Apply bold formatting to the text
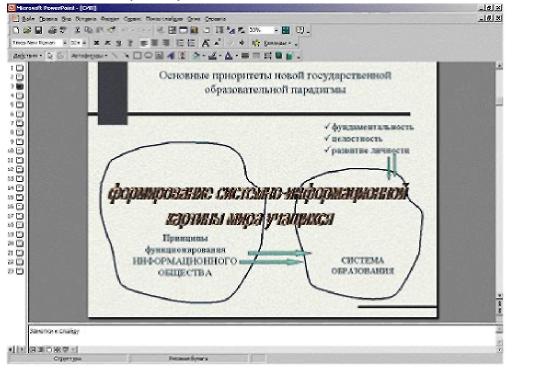Viewport: 538px width, 377px height. (x=97, y=43)
